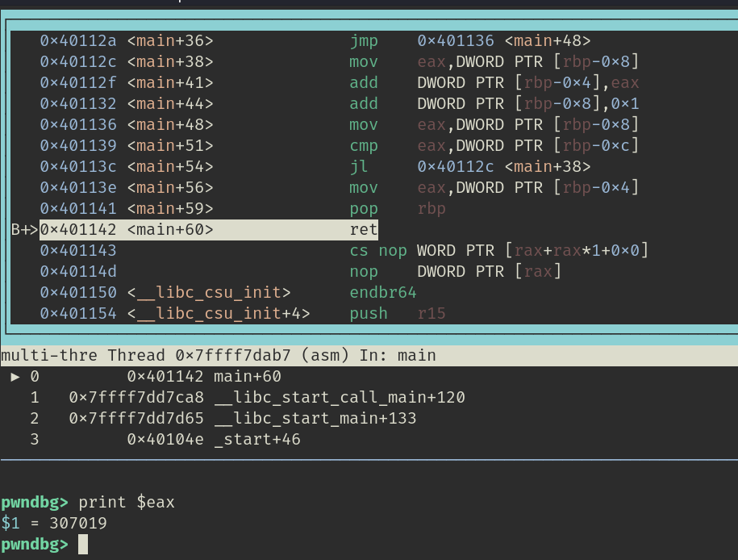Click the pop rbp instruction line
The width and height of the screenshot is (738, 560).
click(x=243, y=209)
